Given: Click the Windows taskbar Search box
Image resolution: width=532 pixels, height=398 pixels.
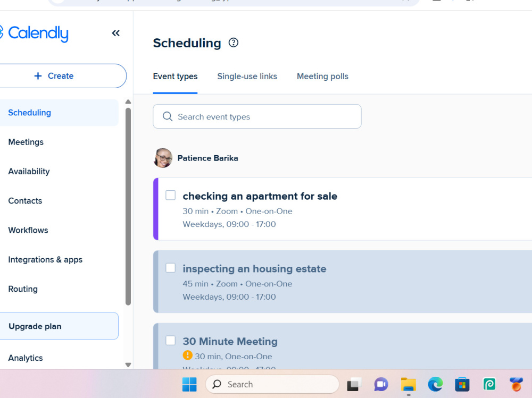Looking at the screenshot, I should coord(272,384).
